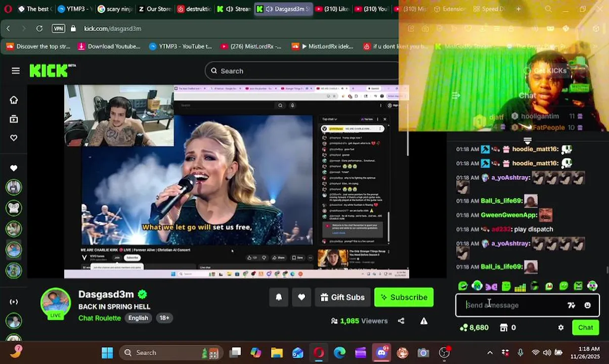Insert the yellow-green bars emote
Viewport: 609px width, 364px height.
(520, 287)
